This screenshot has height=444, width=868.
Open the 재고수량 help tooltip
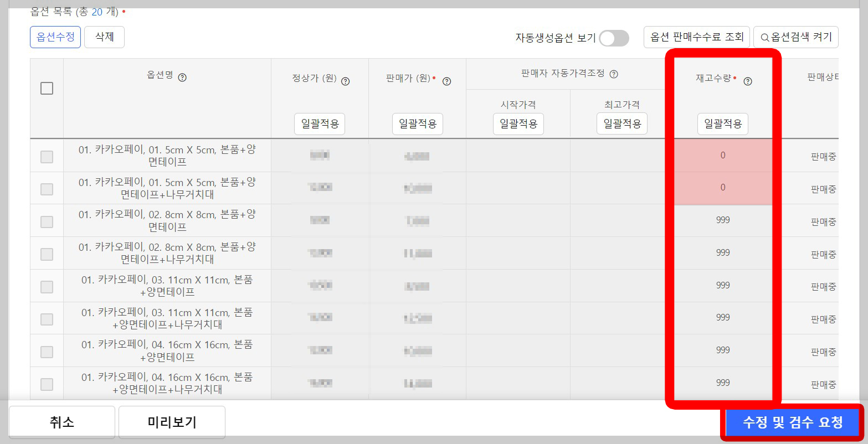[748, 81]
